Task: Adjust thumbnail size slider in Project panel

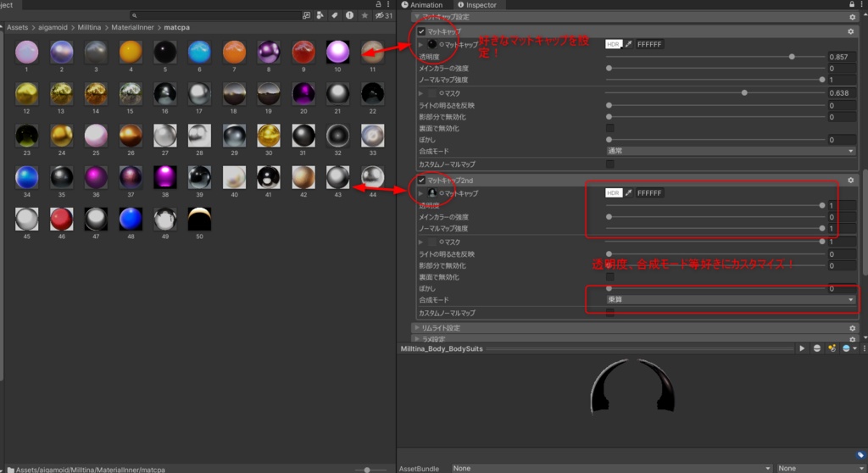Action: 367,470
